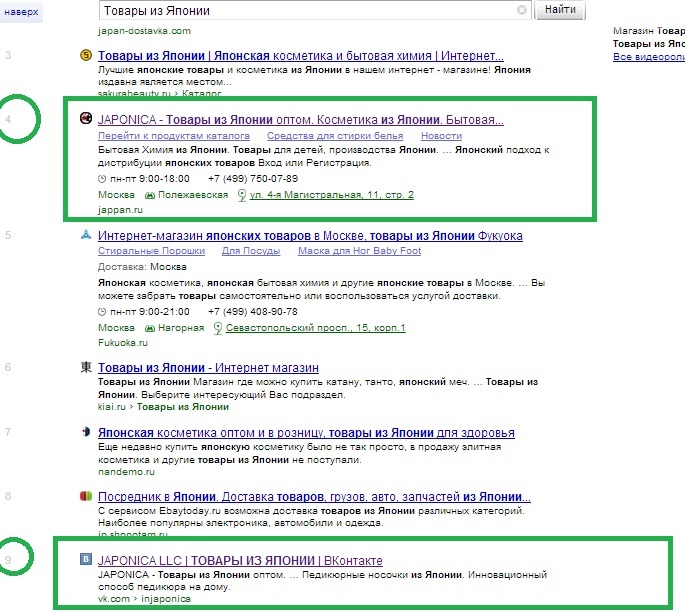This screenshot has height=612, width=685.
Task: Click the jappan.ru green URL
Action: coord(120,210)
